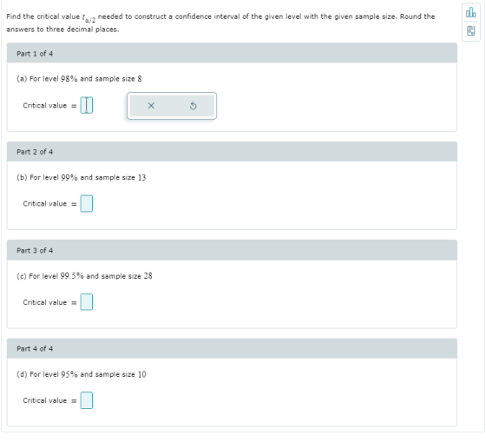This screenshot has height=448, width=486.
Task: Click the X clear icon
Action: [x=151, y=106]
